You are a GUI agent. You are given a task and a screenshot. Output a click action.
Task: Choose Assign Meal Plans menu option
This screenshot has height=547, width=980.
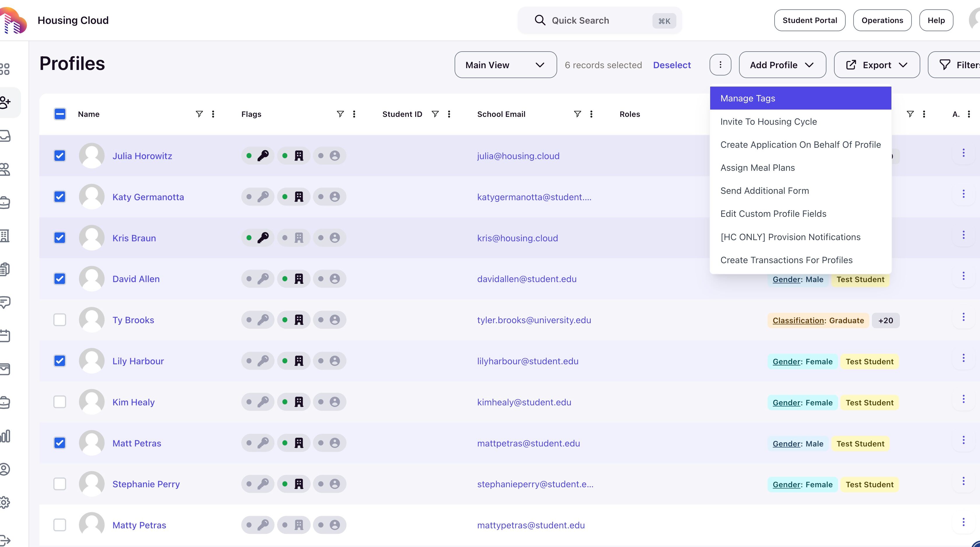757,168
